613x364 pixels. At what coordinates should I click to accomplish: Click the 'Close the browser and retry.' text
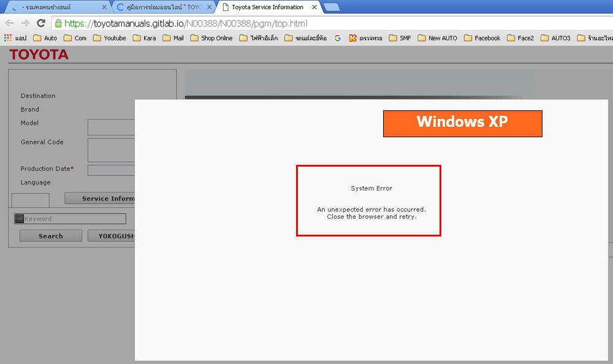click(x=372, y=216)
